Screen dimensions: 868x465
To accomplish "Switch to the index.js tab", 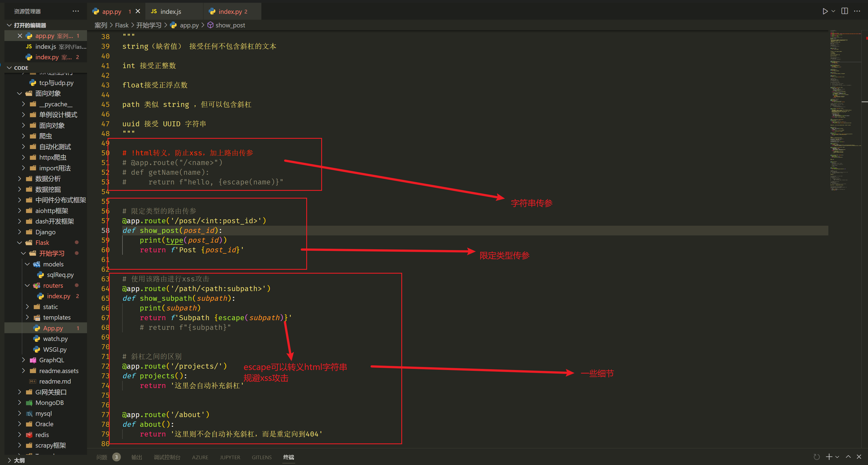I will tap(170, 11).
